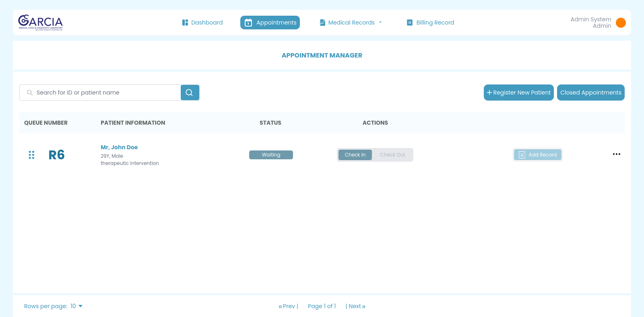
Task: Click the '29Y, Male' patient detail
Action: [112, 156]
